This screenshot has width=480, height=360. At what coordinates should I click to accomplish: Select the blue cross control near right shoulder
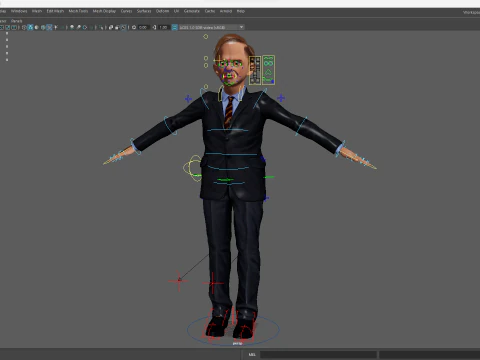(x=281, y=98)
